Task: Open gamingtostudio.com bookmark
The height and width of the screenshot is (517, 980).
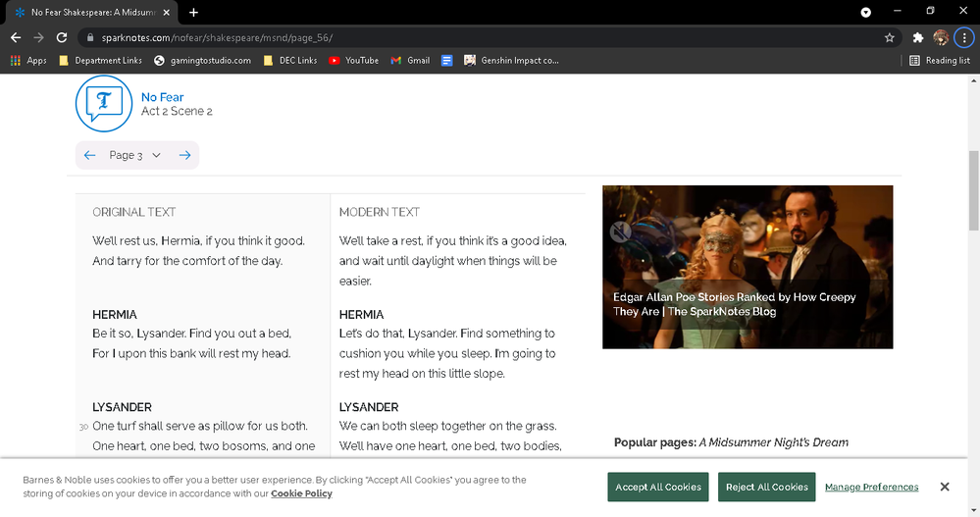Action: click(x=202, y=61)
